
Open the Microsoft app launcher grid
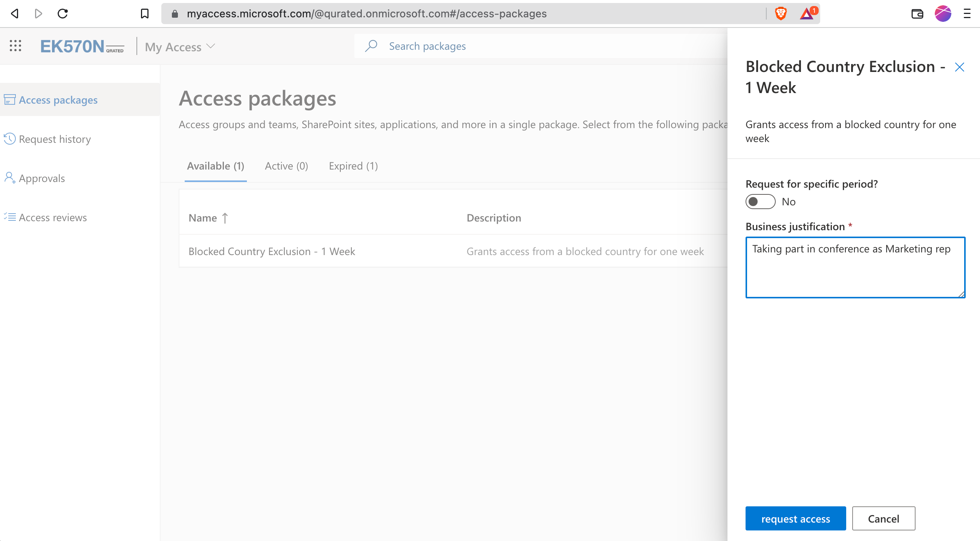coord(15,46)
